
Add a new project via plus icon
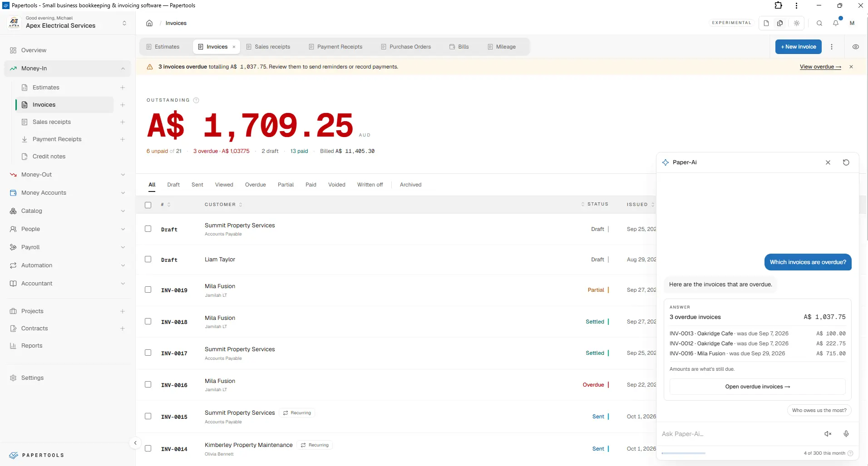(x=123, y=311)
